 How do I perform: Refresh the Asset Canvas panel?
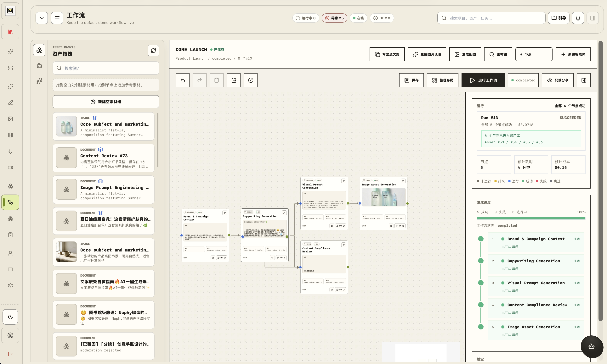tap(153, 51)
